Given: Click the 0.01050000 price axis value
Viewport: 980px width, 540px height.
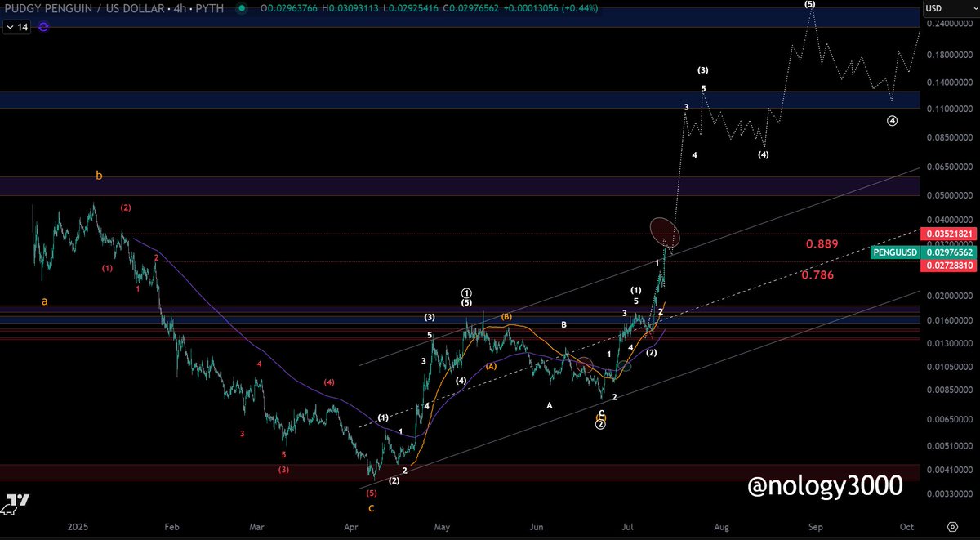Looking at the screenshot, I should click(x=949, y=366).
